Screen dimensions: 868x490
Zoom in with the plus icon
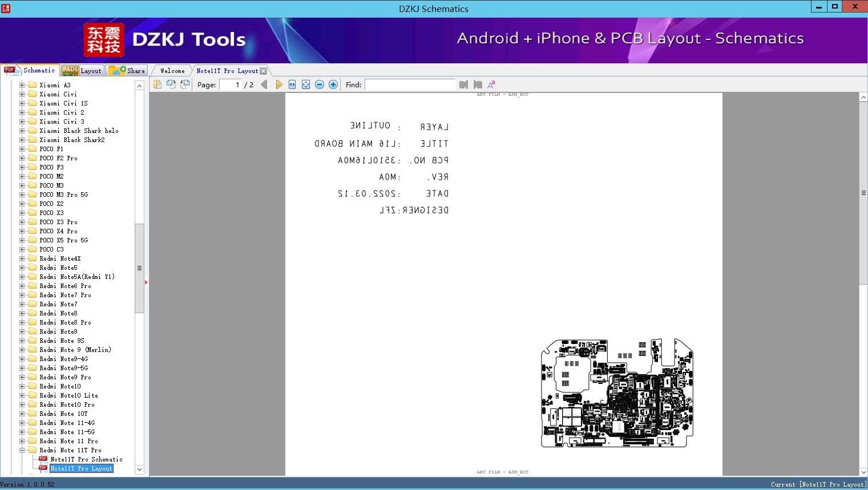click(x=333, y=84)
